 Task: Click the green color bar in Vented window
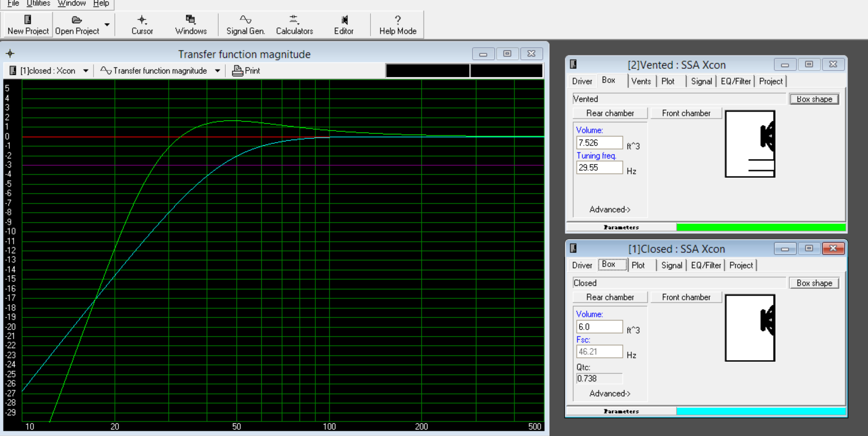[x=761, y=227]
